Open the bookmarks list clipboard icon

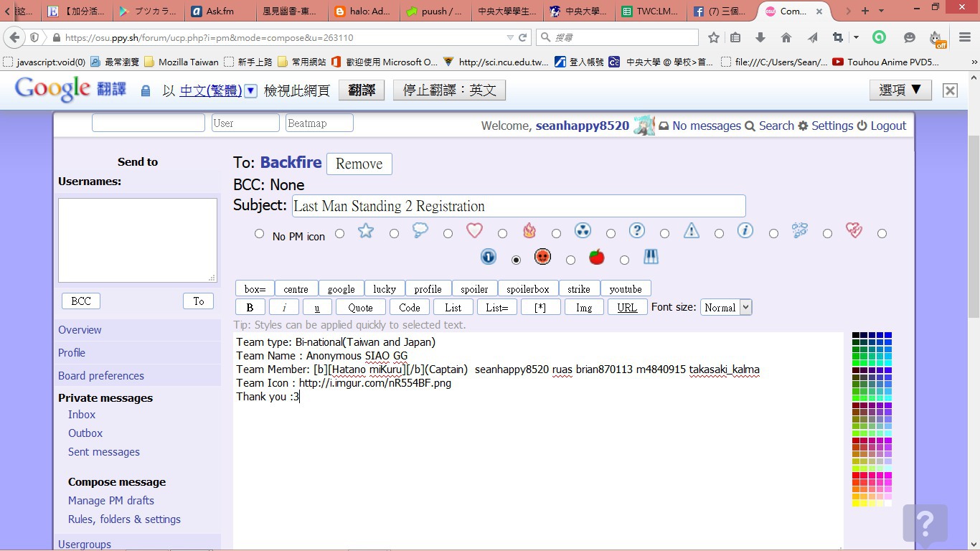pyautogui.click(x=735, y=37)
